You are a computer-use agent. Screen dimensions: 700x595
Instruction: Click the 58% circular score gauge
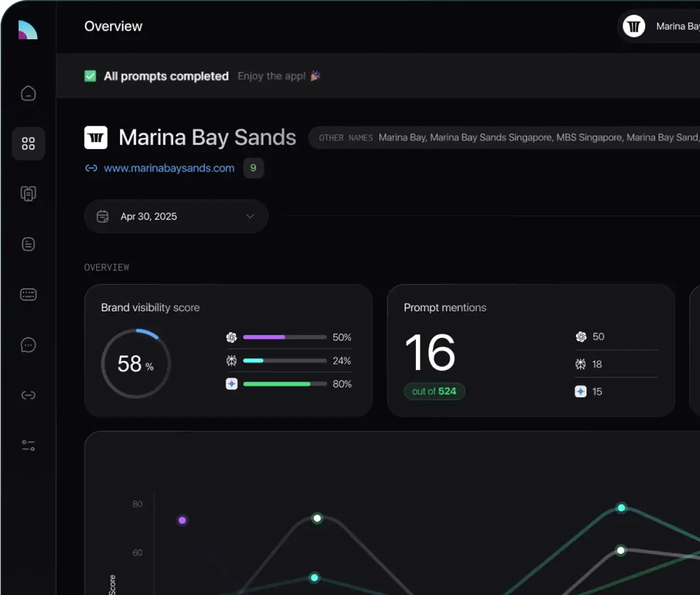(136, 363)
